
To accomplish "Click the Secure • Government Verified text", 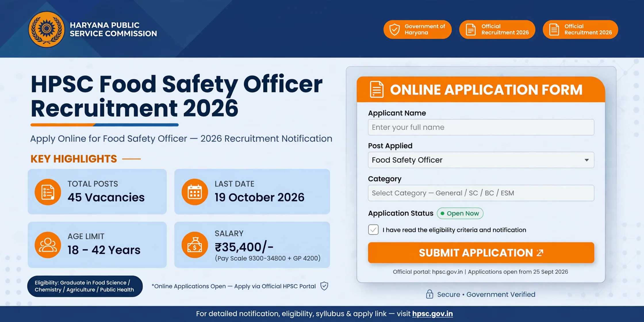I will [486, 294].
